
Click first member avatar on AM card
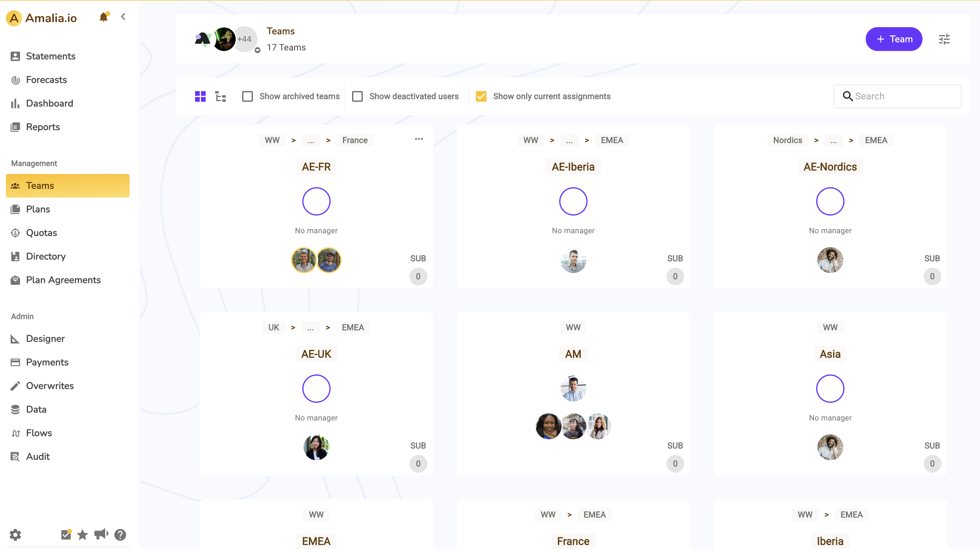548,426
